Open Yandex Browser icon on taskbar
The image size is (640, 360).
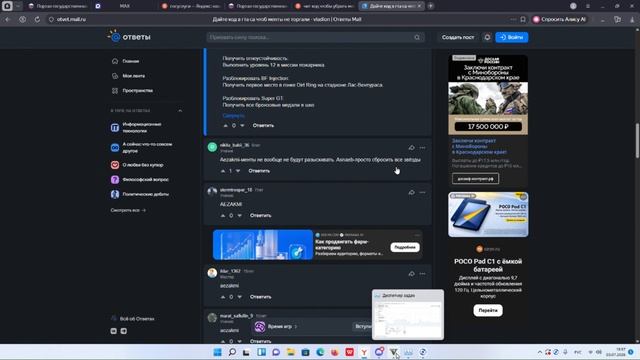coord(364,352)
